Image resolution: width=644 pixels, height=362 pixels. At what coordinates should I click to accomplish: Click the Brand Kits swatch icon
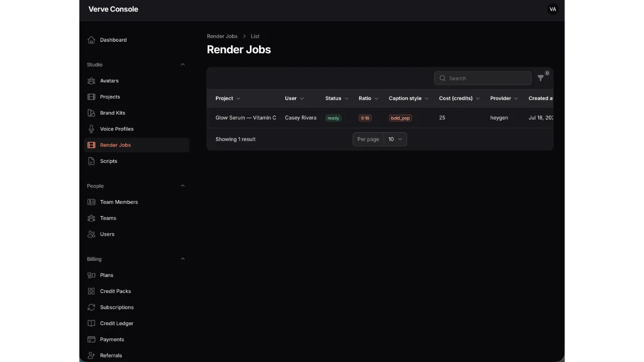coord(91,113)
